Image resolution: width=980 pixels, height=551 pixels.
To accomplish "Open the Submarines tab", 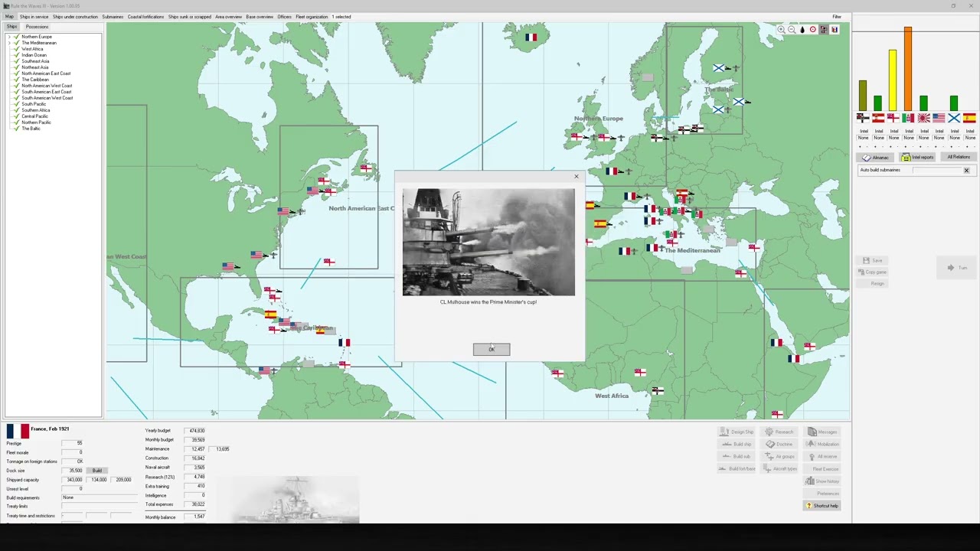I will (113, 17).
